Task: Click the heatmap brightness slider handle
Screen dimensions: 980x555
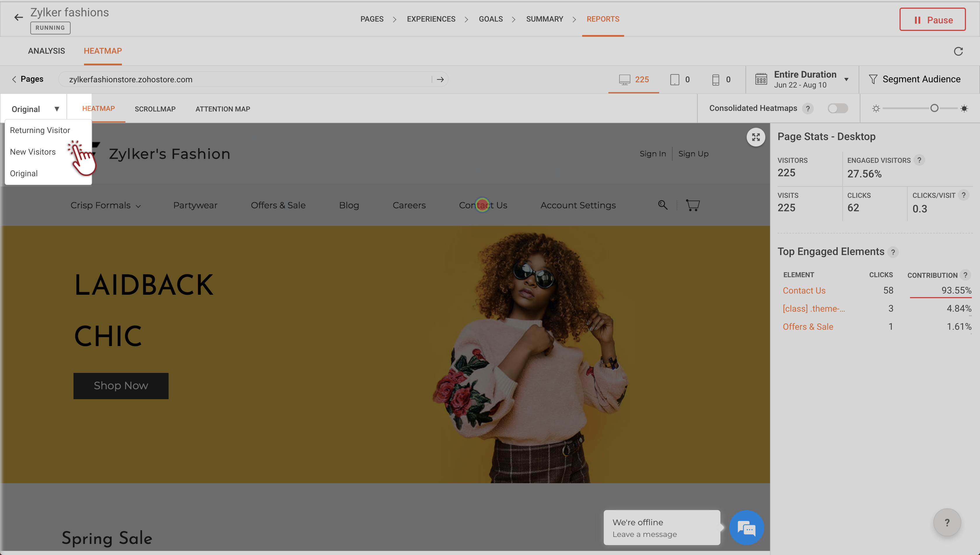Action: point(934,108)
